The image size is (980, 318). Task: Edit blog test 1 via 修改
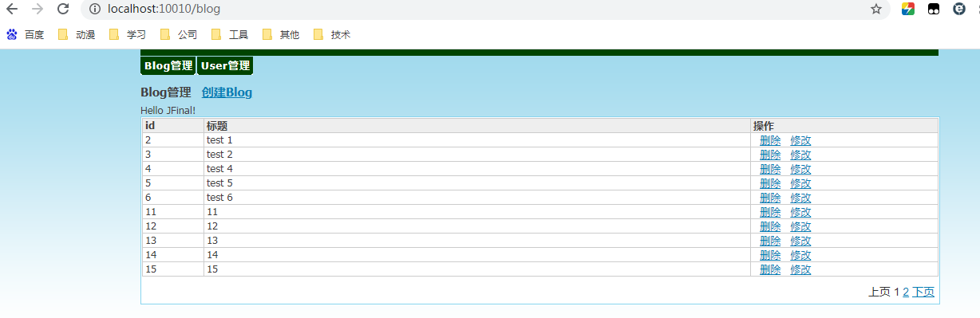pos(800,140)
